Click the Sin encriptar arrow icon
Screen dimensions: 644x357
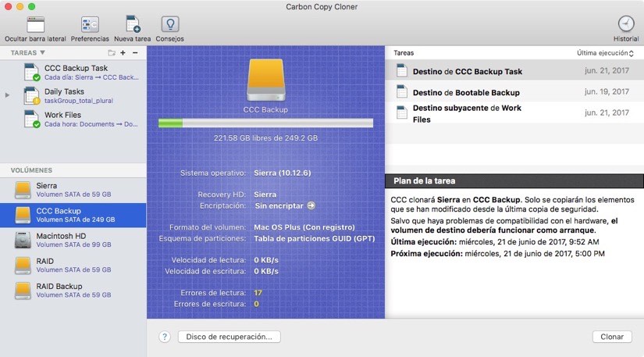click(x=311, y=205)
